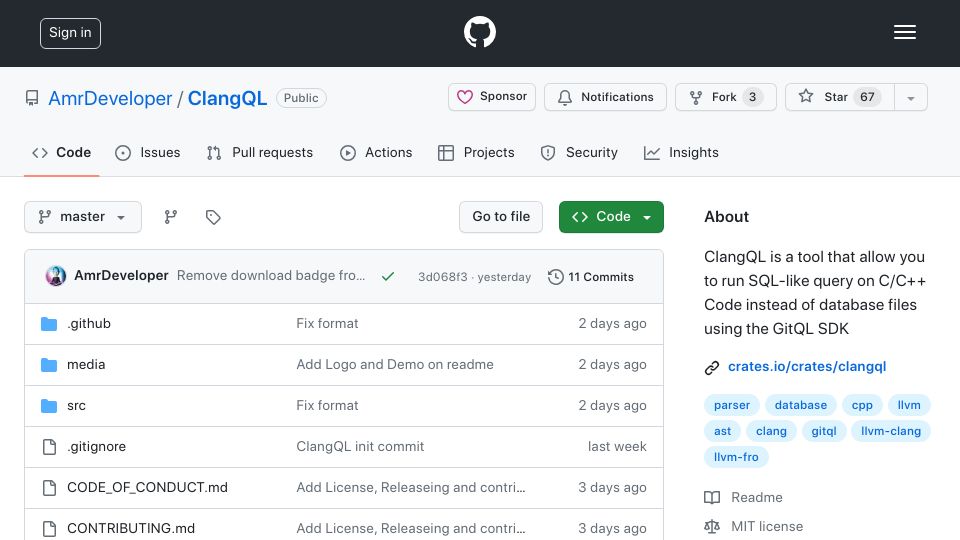The height and width of the screenshot is (540, 960).
Task: Select the parser topic tag
Action: (732, 405)
